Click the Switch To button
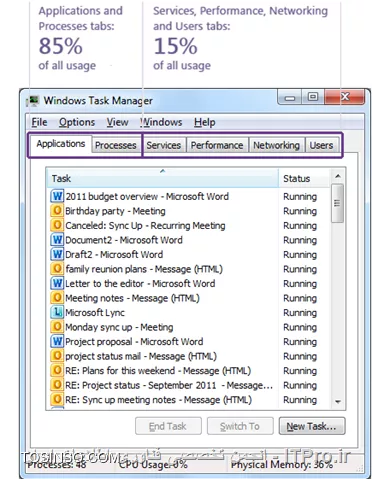The width and height of the screenshot is (372, 479). tap(240, 426)
